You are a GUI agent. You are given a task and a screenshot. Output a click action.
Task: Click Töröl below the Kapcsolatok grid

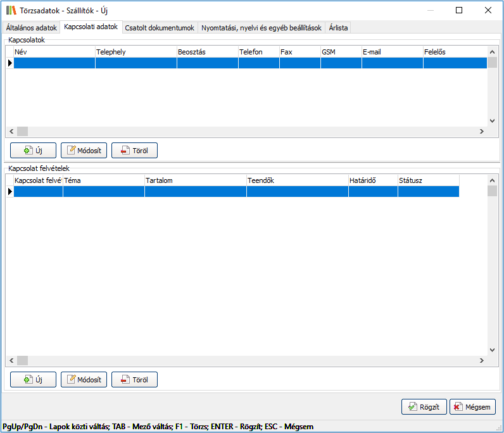[134, 151]
